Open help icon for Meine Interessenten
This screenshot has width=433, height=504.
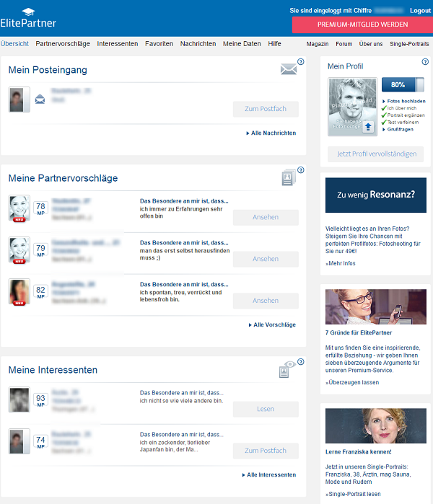[301, 362]
